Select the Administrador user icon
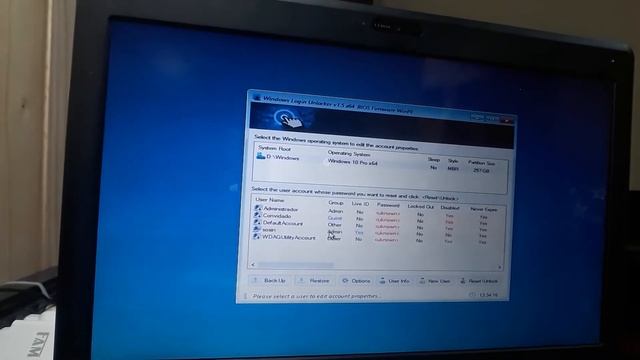 257,208
